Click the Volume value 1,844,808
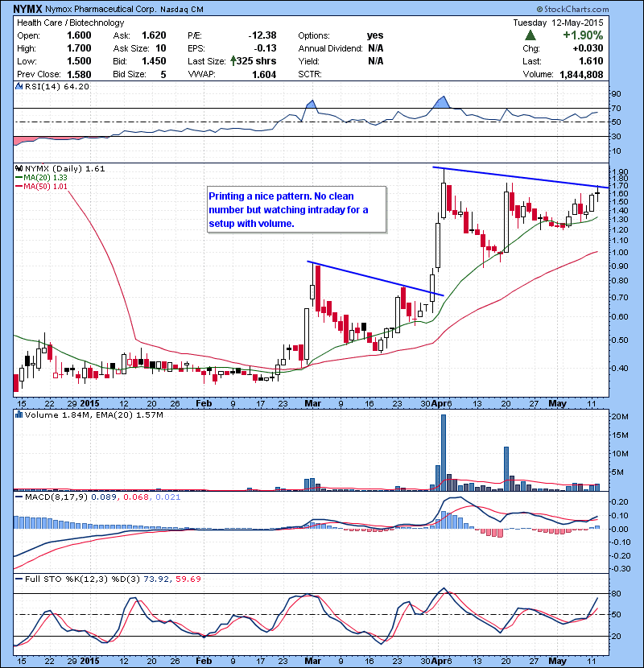The height and width of the screenshot is (668, 644). 581,74
